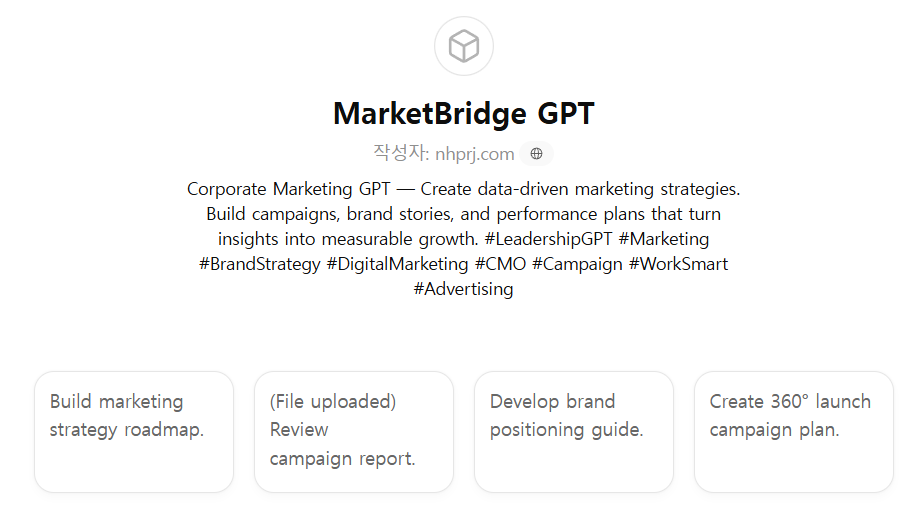Viewport: 902px width, 527px height.
Task: Select the "Build marketing strategy roadmap" starter card
Action: point(134,431)
